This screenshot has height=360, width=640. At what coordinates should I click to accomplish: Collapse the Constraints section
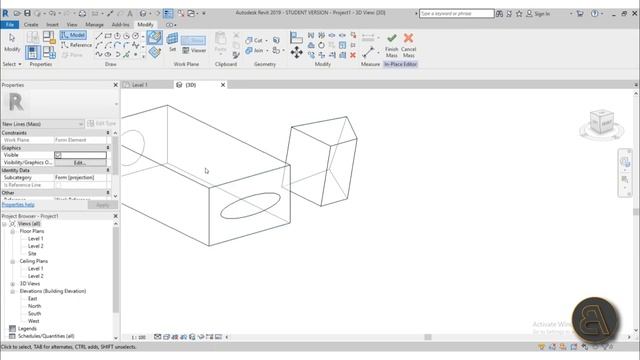(x=108, y=133)
